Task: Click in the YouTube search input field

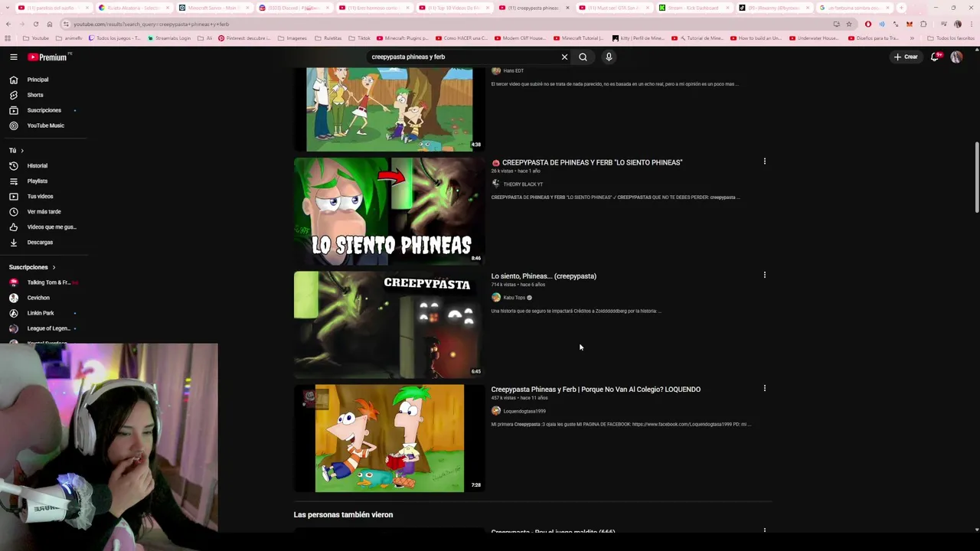Action: 463,57
